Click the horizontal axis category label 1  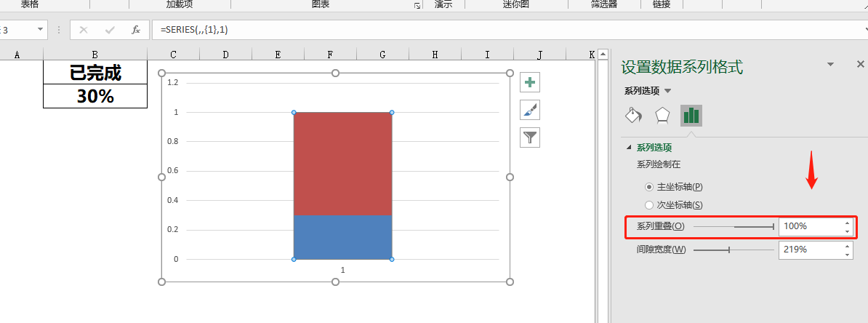[342, 270]
